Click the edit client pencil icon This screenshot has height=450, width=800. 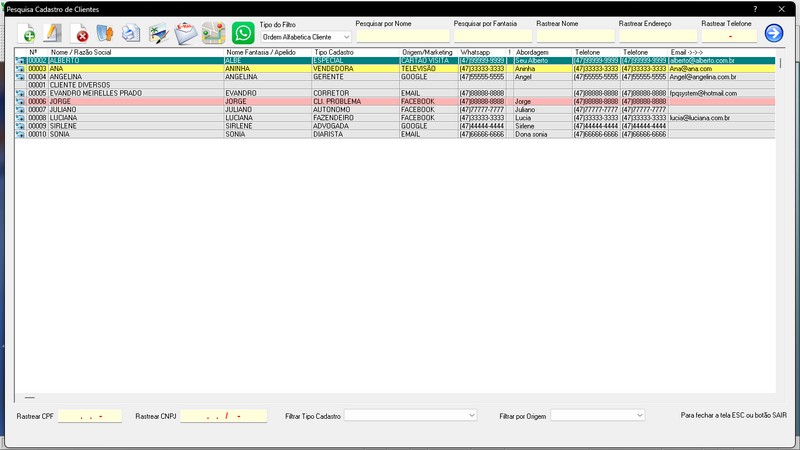(x=52, y=33)
